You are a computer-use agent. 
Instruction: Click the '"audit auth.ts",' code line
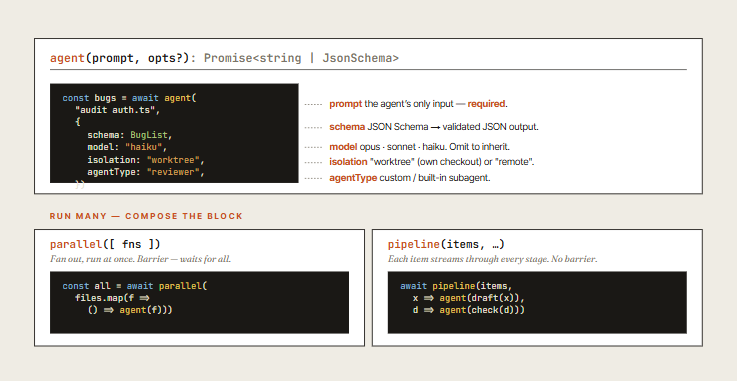pyautogui.click(x=118, y=110)
